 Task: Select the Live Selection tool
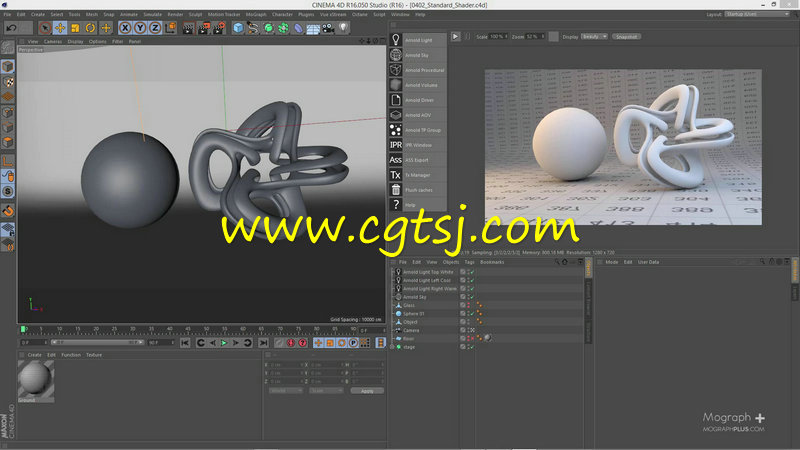(x=45, y=28)
